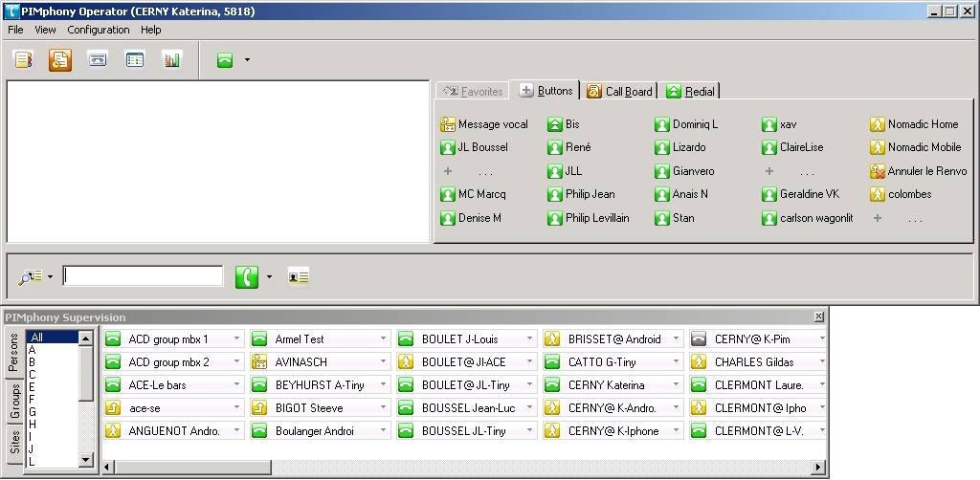Expand CATTO G-Tiny dropdown arrow
This screenshot has width=980, height=480.
click(x=676, y=362)
